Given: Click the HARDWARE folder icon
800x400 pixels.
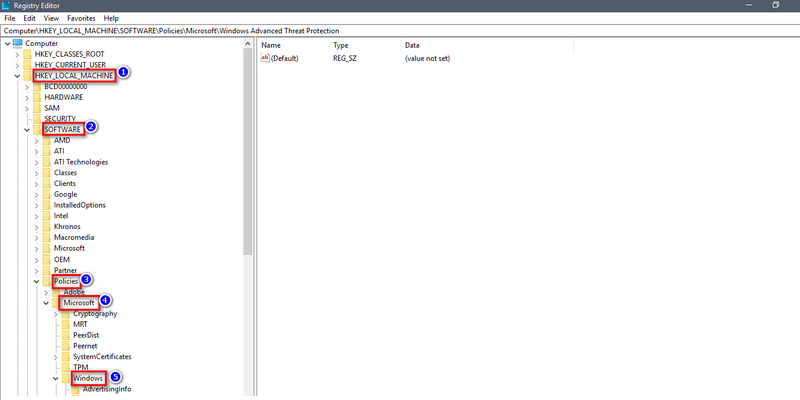Looking at the screenshot, I should pos(37,97).
